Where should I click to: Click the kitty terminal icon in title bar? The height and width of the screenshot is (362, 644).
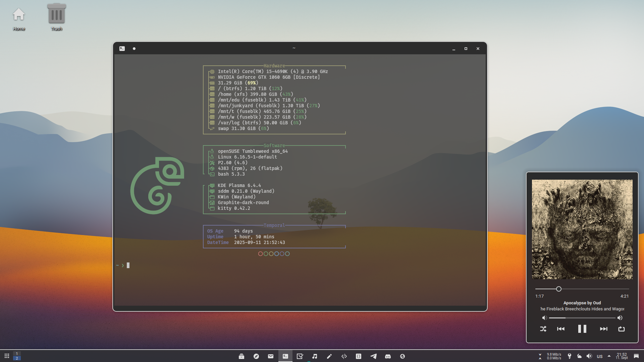click(122, 49)
